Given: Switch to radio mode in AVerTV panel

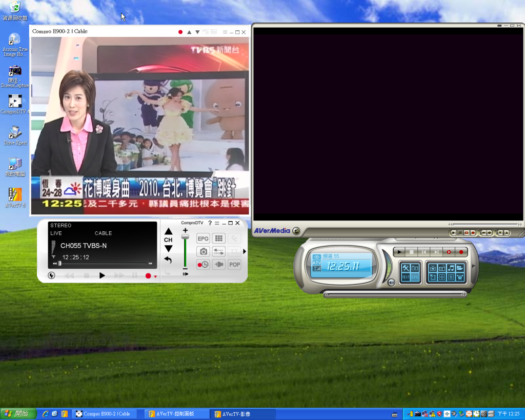Looking at the screenshot, I should pyautogui.click(x=441, y=268).
